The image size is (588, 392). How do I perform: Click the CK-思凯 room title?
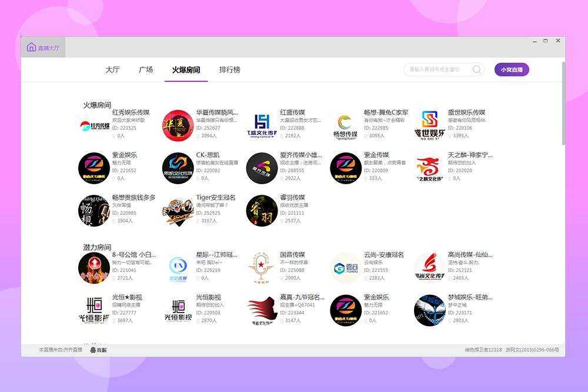pos(208,155)
